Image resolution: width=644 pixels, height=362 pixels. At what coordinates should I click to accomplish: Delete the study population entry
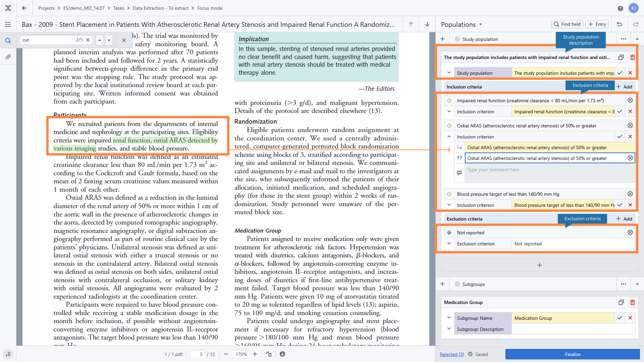(x=632, y=57)
